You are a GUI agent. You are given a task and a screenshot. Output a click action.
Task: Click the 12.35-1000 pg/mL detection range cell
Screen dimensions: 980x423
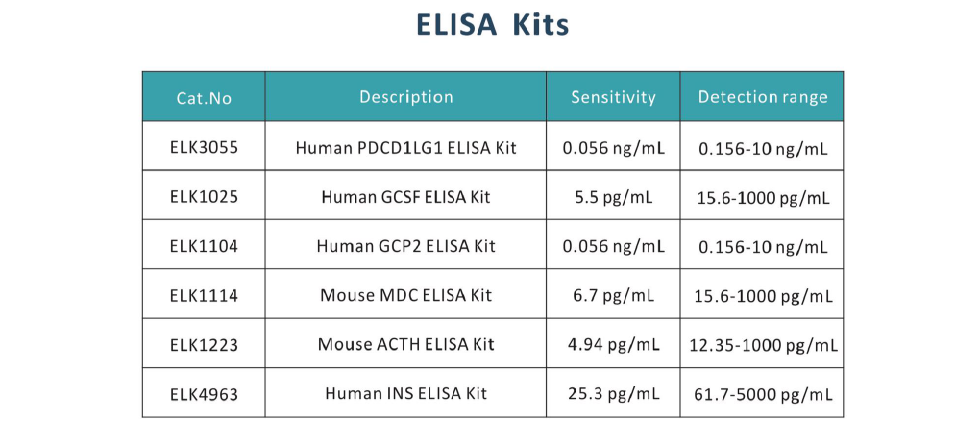(763, 345)
